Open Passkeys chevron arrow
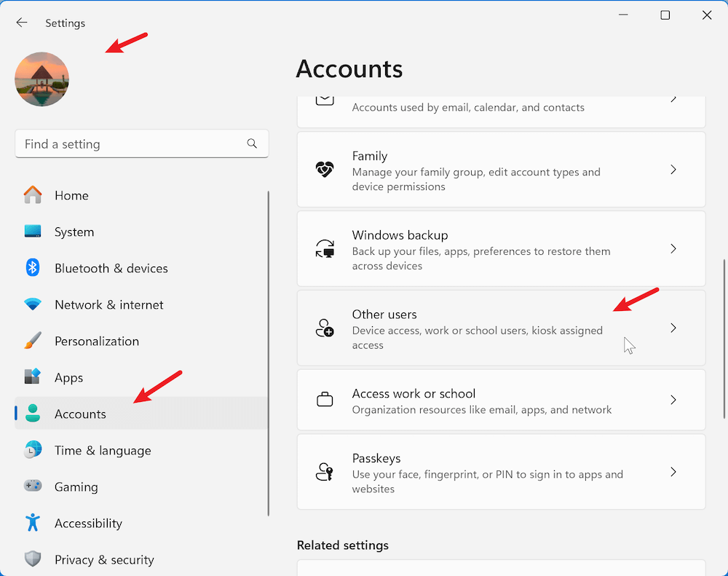The height and width of the screenshot is (576, 728). tap(673, 472)
